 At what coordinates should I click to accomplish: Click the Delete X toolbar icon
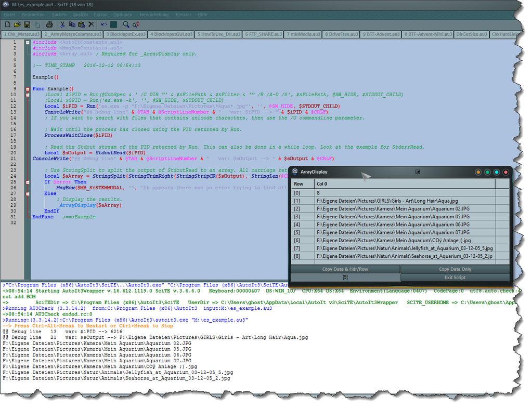[x=92, y=24]
